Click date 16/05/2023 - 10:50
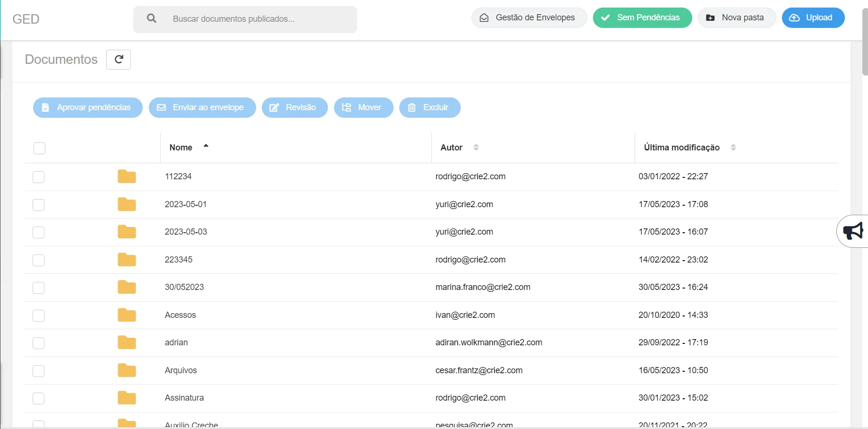Image resolution: width=868 pixels, height=429 pixels. click(x=673, y=370)
